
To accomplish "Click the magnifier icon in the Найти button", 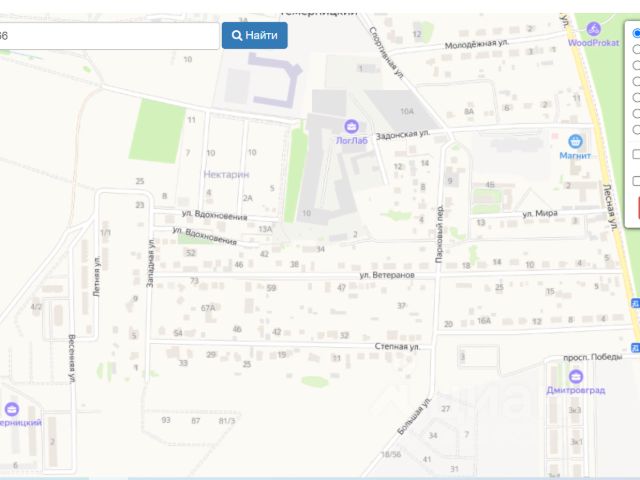I will [238, 36].
